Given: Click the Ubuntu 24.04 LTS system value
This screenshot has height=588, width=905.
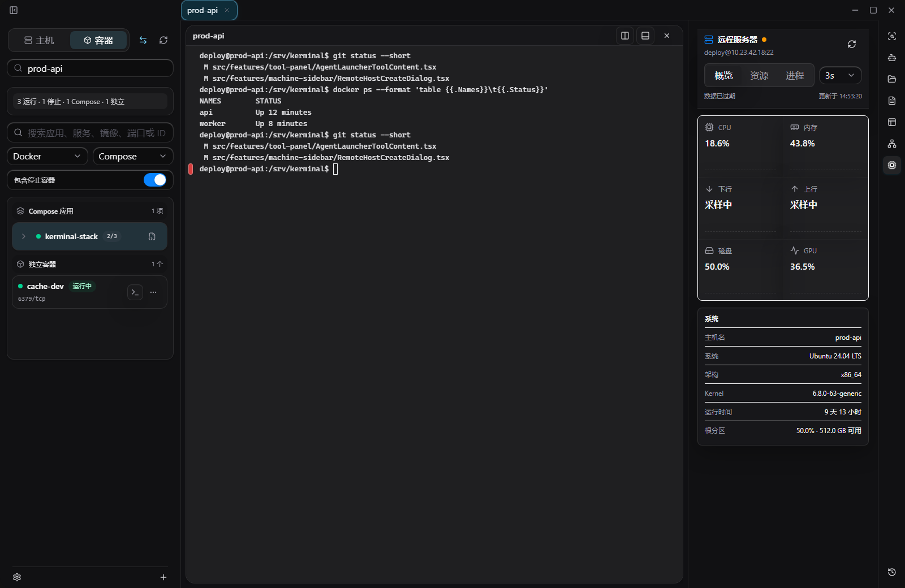Looking at the screenshot, I should coord(835,356).
